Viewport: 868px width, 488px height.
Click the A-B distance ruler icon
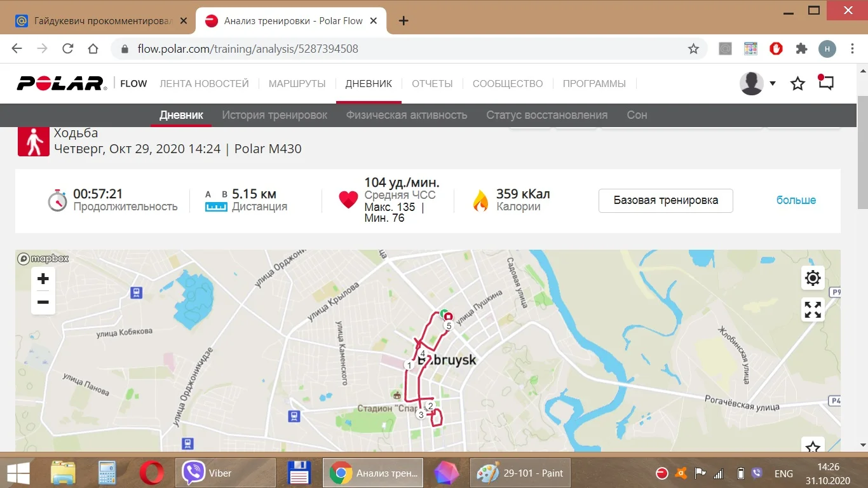click(x=216, y=200)
